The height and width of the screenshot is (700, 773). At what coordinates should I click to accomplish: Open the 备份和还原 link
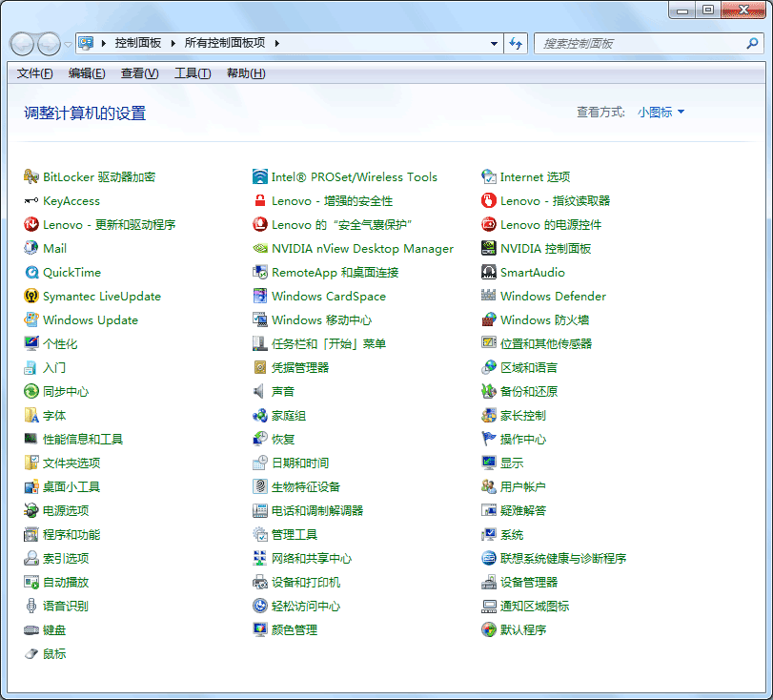(528, 391)
